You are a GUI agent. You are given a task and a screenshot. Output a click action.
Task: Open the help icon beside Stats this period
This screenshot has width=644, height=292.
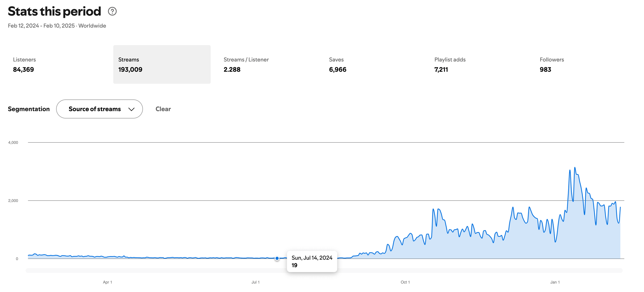pos(112,11)
